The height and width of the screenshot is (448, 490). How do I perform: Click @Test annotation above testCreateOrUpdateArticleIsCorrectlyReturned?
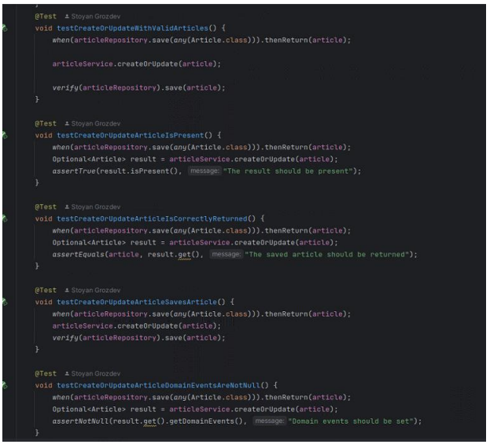pyautogui.click(x=46, y=207)
